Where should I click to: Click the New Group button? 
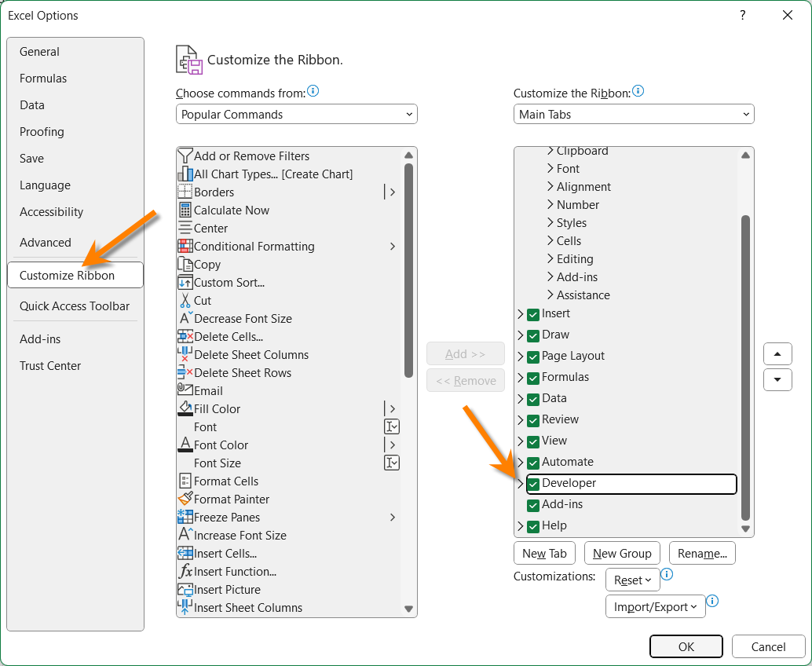coord(622,553)
